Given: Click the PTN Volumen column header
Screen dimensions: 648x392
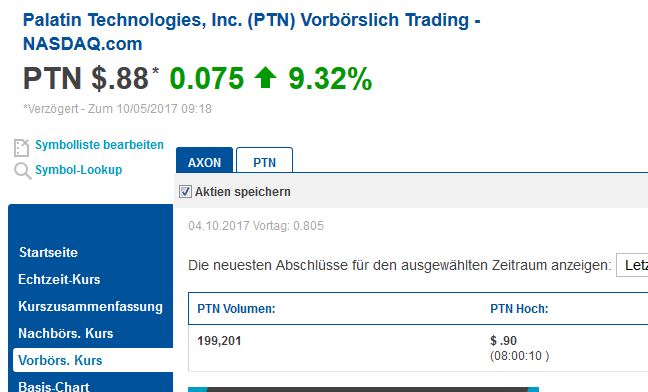Looking at the screenshot, I should (x=236, y=309).
